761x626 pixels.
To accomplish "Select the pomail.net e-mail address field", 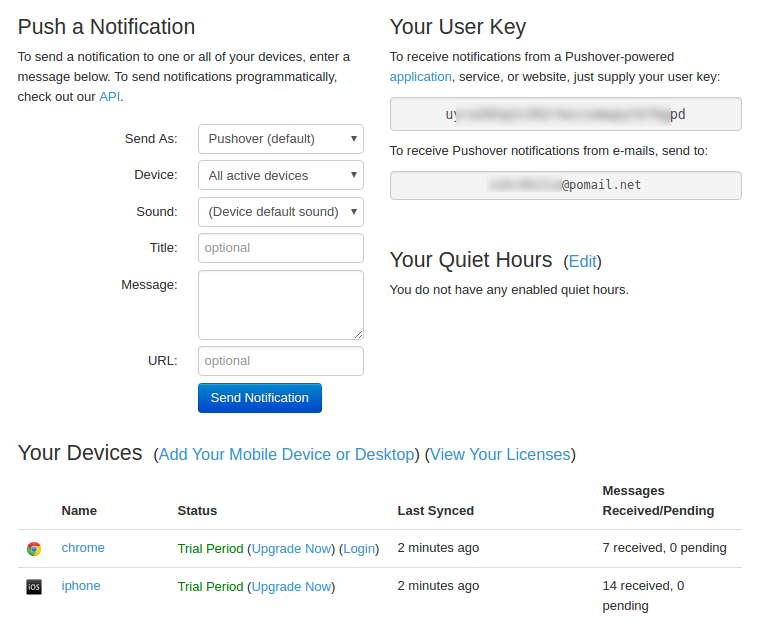I will [x=565, y=185].
